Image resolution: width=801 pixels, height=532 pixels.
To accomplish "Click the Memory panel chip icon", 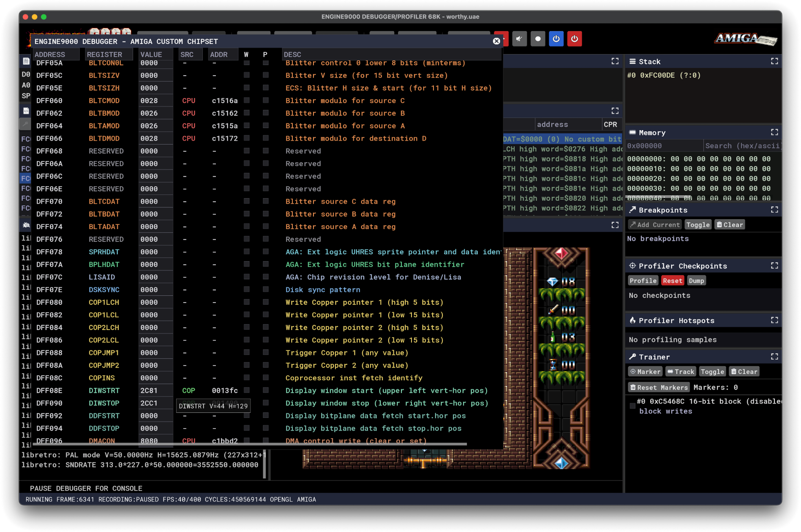I will [x=632, y=132].
